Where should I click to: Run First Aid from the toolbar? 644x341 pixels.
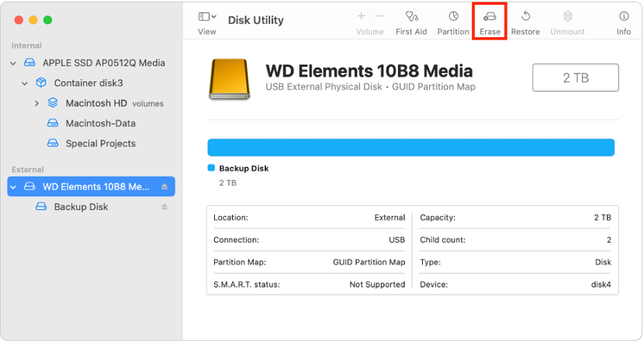pyautogui.click(x=411, y=23)
